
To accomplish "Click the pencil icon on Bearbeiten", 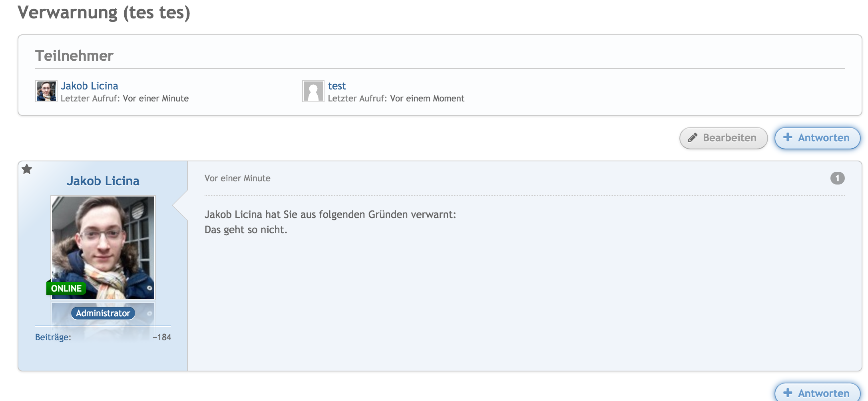I will pos(693,138).
